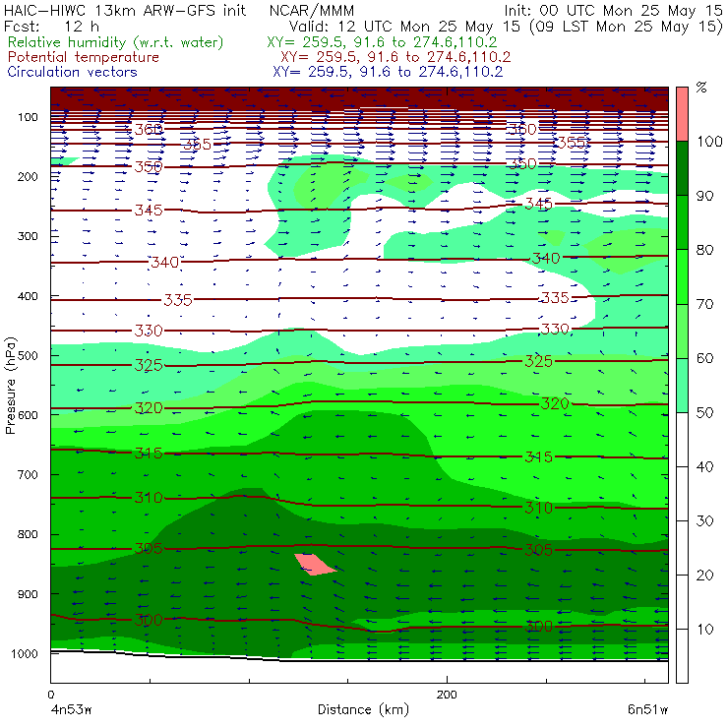Viewport: 728px width, 728px height.
Task: Click the blue XY coordinates text line
Action: [388, 72]
